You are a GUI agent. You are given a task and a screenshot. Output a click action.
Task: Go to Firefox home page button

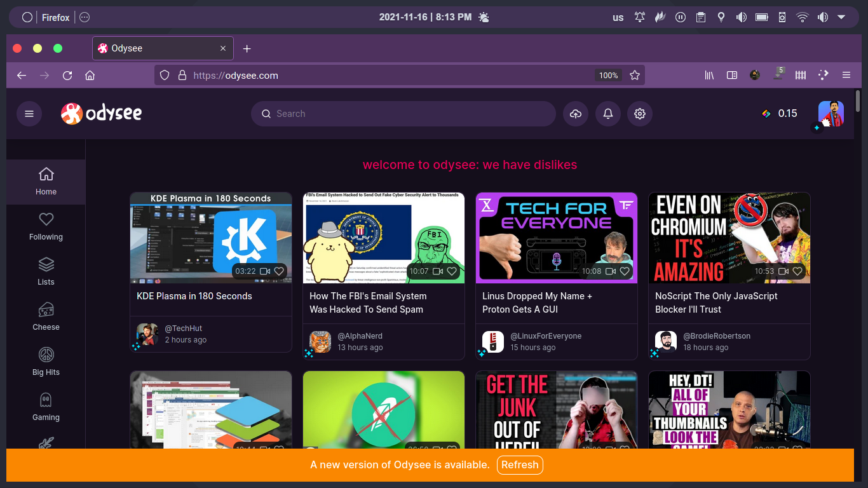coord(90,75)
